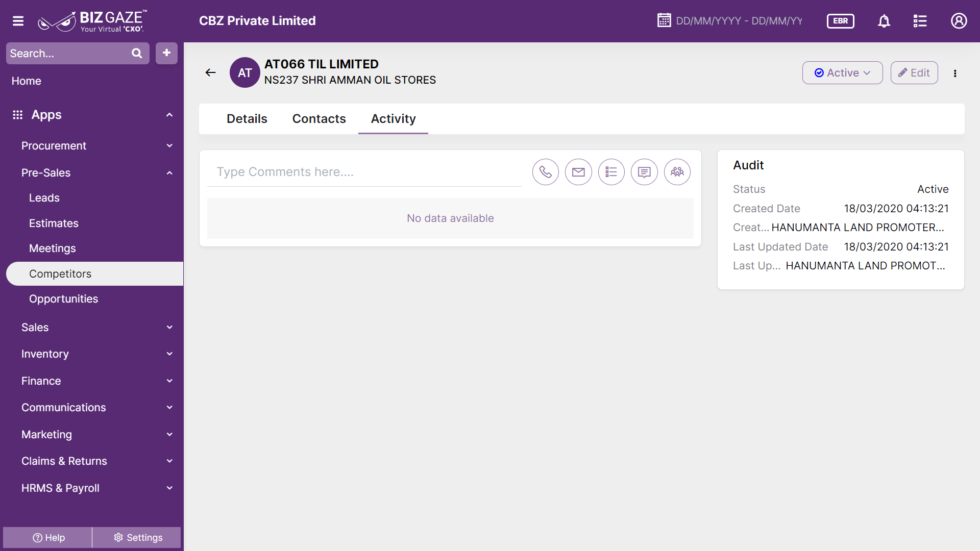Screen dimensions: 980x551
Task: Click the Edit button
Action: [x=914, y=73]
